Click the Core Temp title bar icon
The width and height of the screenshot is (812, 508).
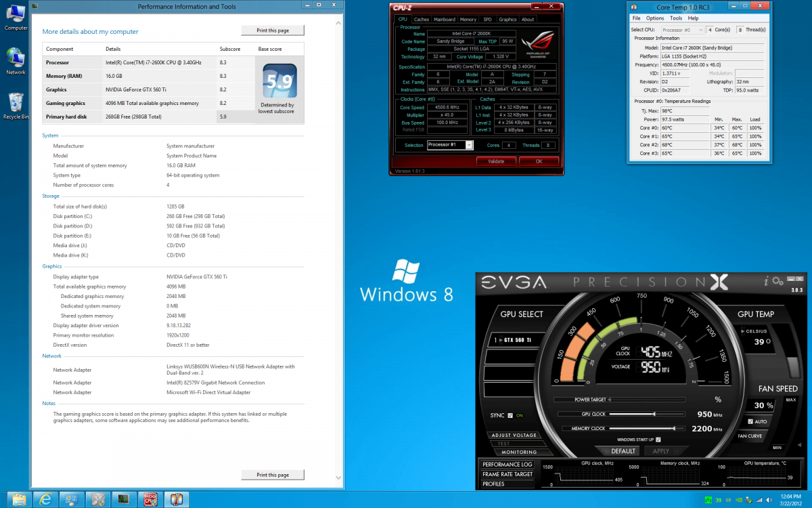[634, 7]
